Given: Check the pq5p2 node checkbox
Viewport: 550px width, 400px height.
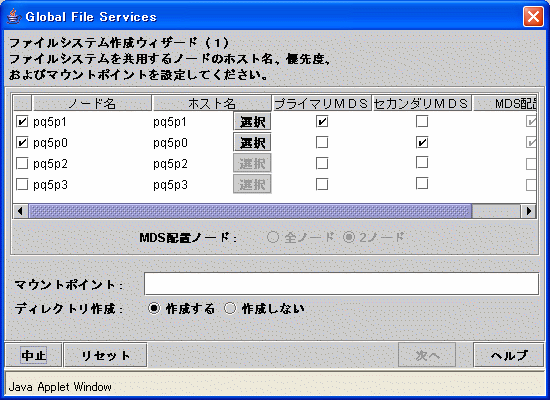Looking at the screenshot, I should 22,164.
